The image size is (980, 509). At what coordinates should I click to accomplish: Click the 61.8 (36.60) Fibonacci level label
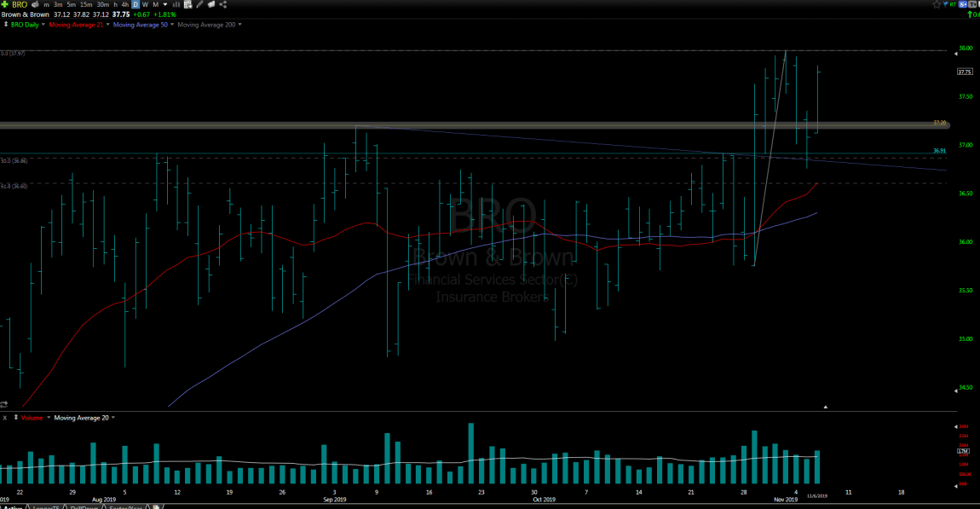coord(14,187)
